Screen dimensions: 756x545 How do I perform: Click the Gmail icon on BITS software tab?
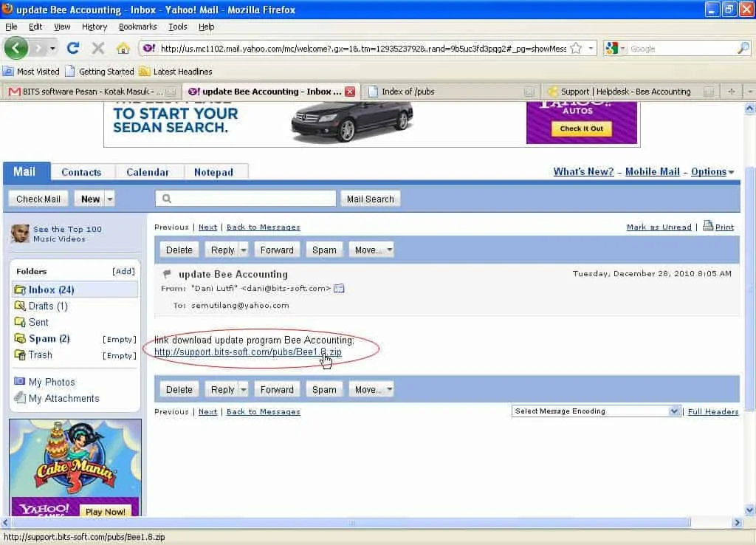[x=15, y=92]
